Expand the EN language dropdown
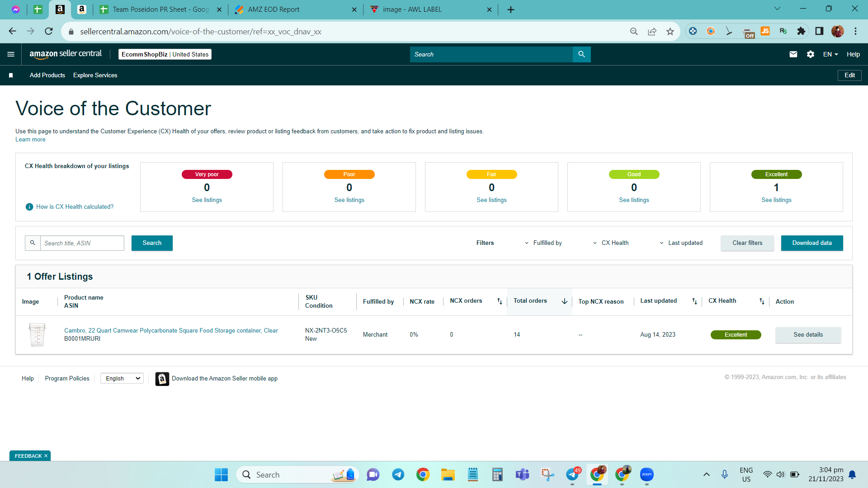The image size is (868, 488). (x=830, y=54)
